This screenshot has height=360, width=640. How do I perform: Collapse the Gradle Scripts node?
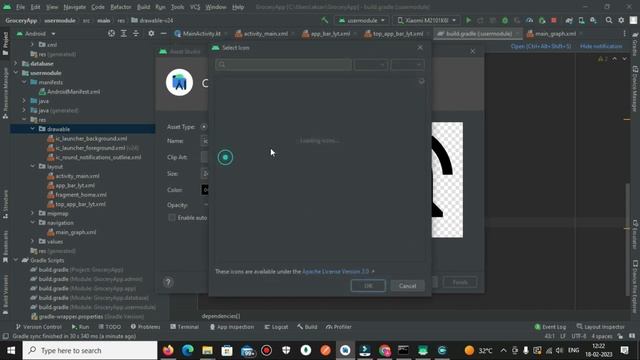tap(16, 260)
